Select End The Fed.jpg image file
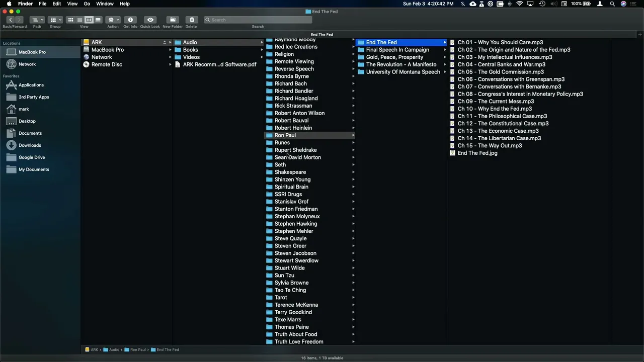The image size is (644, 362). [x=477, y=153]
